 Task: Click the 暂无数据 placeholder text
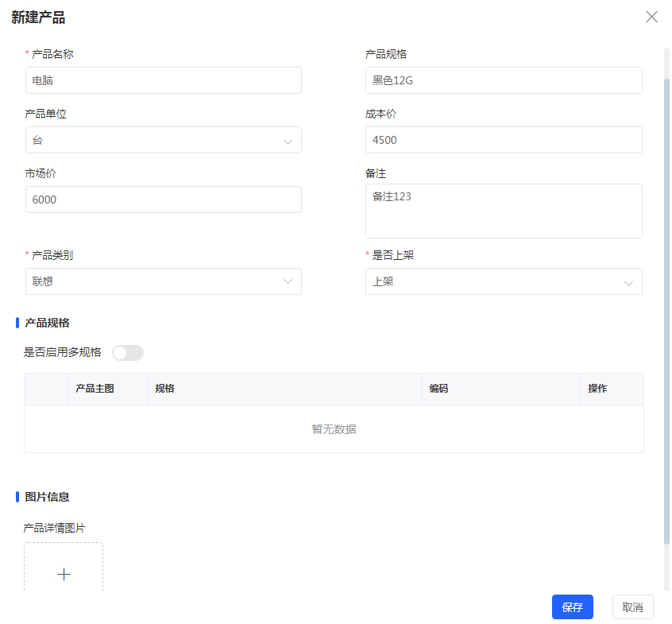point(334,429)
